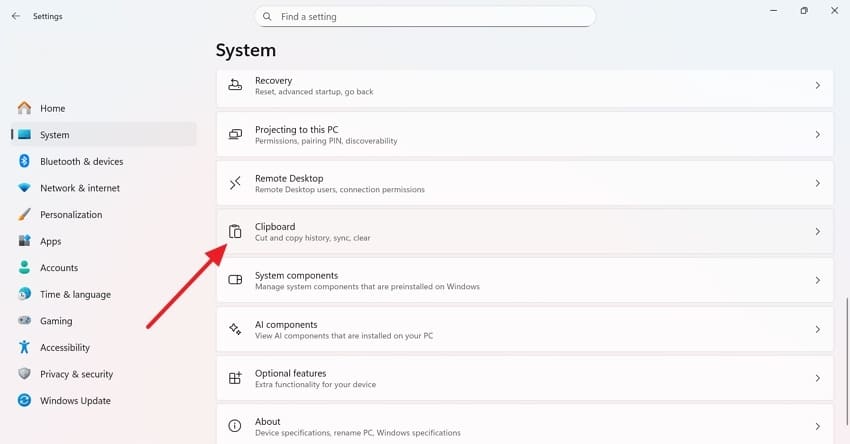Click the back arrow in Settings header
The image size is (850, 444).
click(16, 16)
